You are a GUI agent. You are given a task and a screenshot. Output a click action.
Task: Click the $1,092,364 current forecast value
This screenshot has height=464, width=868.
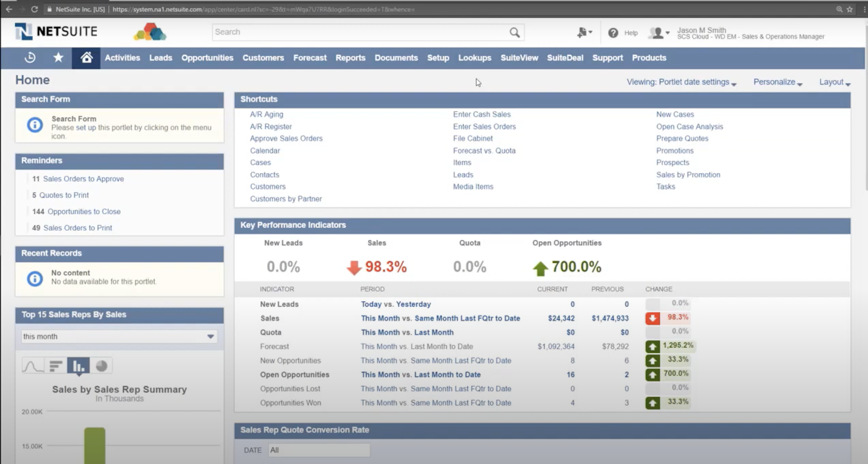tap(556, 346)
